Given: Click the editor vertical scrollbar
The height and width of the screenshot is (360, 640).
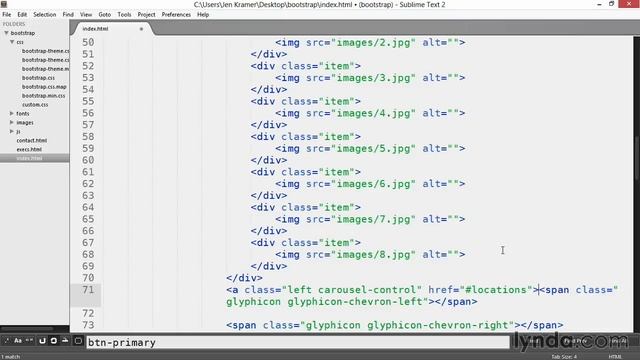Looking at the screenshot, I should [x=637, y=159].
